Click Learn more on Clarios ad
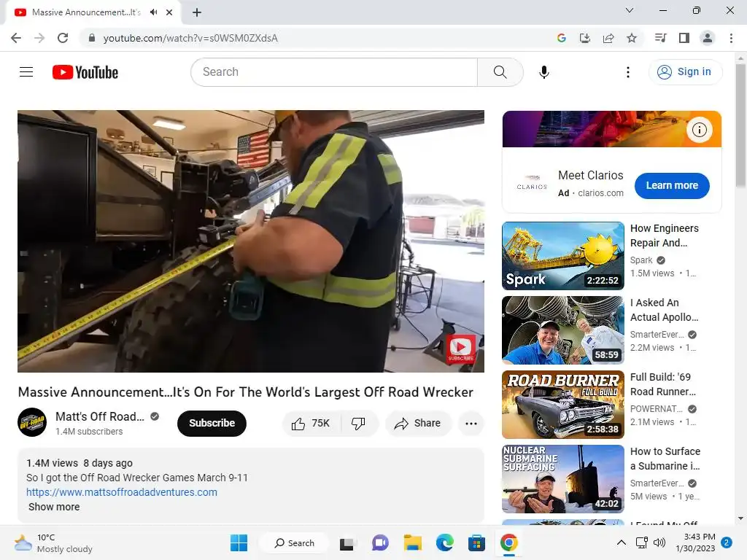 click(672, 186)
